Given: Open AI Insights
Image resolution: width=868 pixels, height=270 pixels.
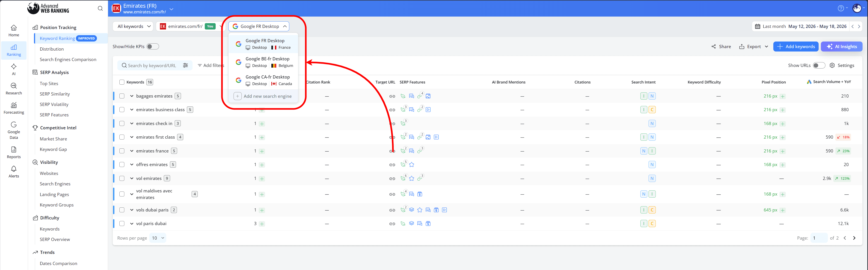Looking at the screenshot, I should 841,47.
